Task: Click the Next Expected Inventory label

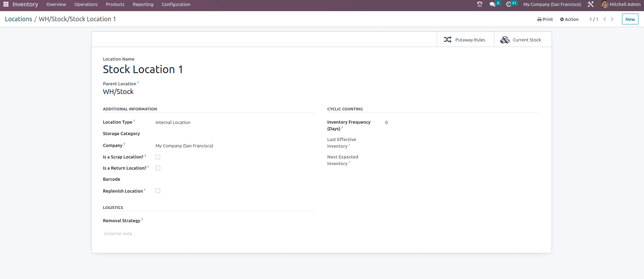Action: tap(343, 160)
